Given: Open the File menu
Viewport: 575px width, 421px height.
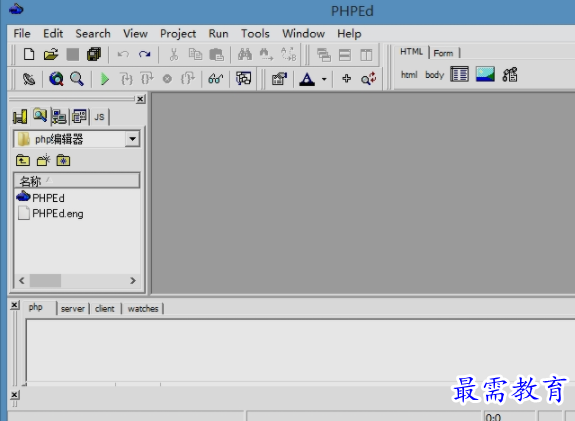Looking at the screenshot, I should coord(22,33).
